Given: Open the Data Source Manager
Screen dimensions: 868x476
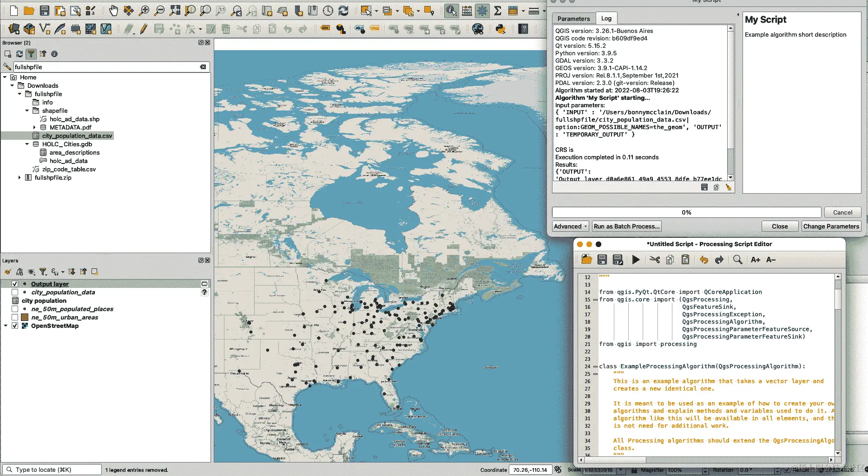Looking at the screenshot, I should coord(14,29).
